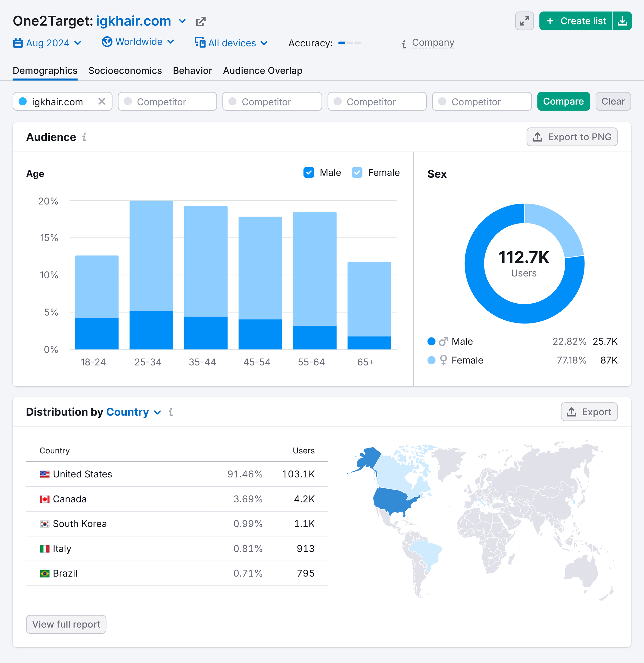This screenshot has height=663, width=644.
Task: Remove igkhair.com filter using the X icon
Action: pyautogui.click(x=102, y=101)
